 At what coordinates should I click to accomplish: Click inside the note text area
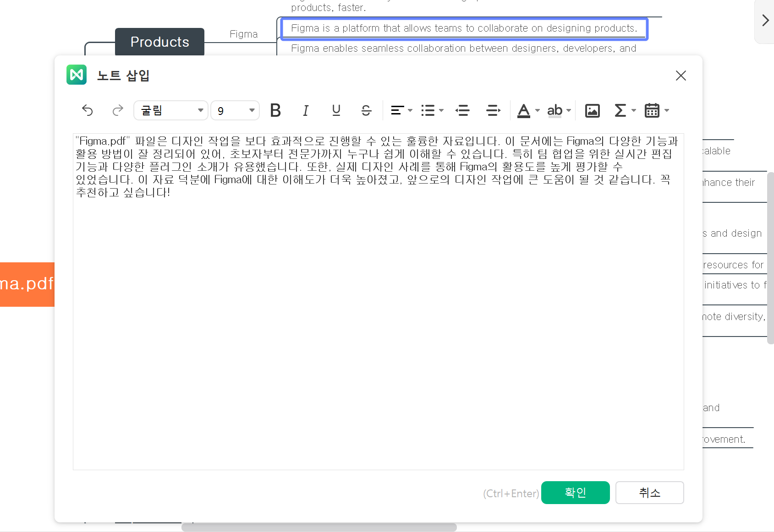click(379, 302)
